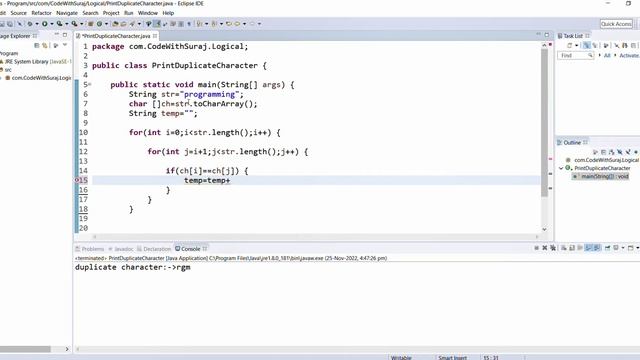Screen dimensions: 640x360
Task: Open Package Explorer view menu arrow
Action: click(64, 44)
